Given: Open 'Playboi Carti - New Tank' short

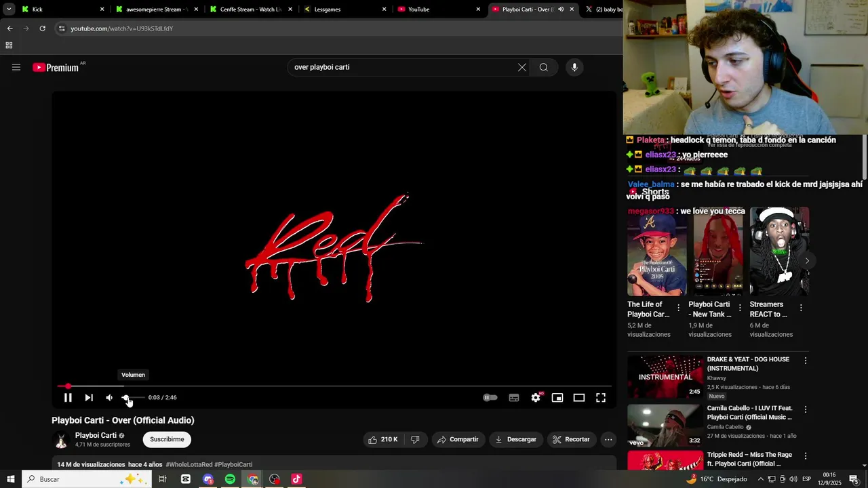Looking at the screenshot, I should coord(717,251).
